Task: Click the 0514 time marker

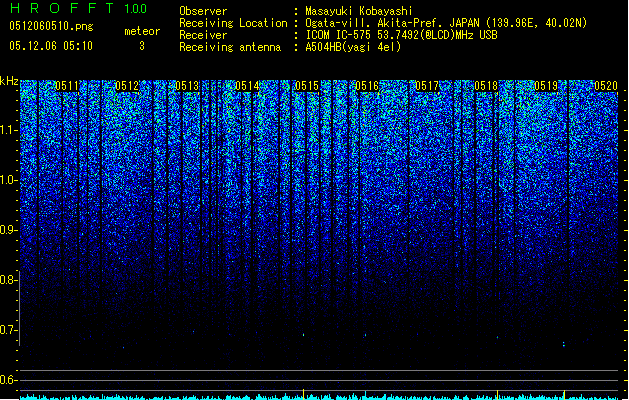Action: click(247, 86)
